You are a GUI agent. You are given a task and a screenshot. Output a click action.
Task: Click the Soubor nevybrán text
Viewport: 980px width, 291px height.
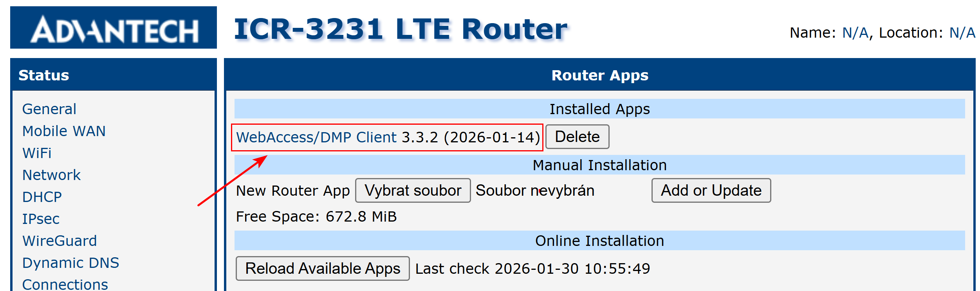[535, 190]
